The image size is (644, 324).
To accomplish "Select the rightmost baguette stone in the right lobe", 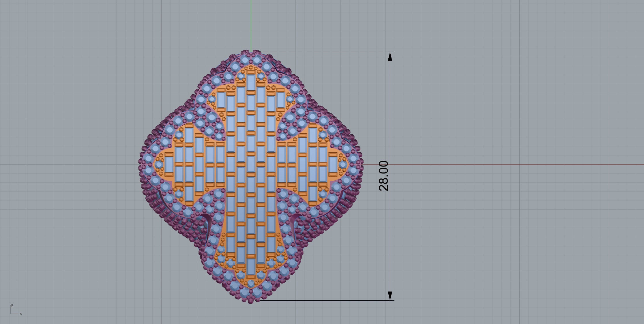I will point(333,164).
